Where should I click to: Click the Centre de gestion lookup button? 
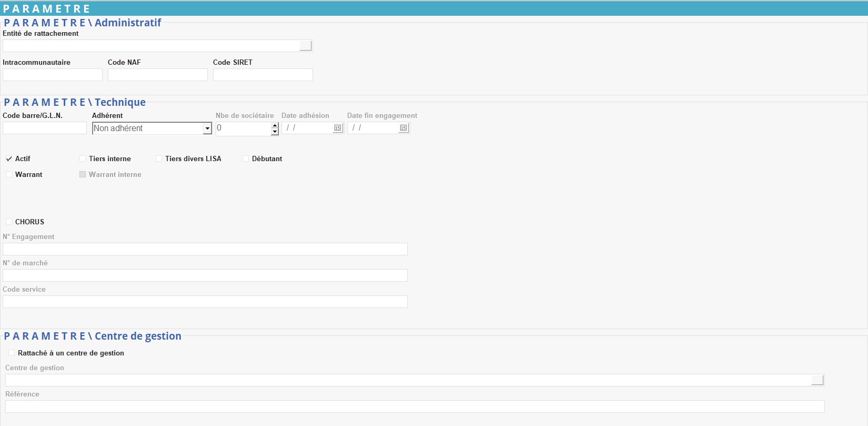817,380
